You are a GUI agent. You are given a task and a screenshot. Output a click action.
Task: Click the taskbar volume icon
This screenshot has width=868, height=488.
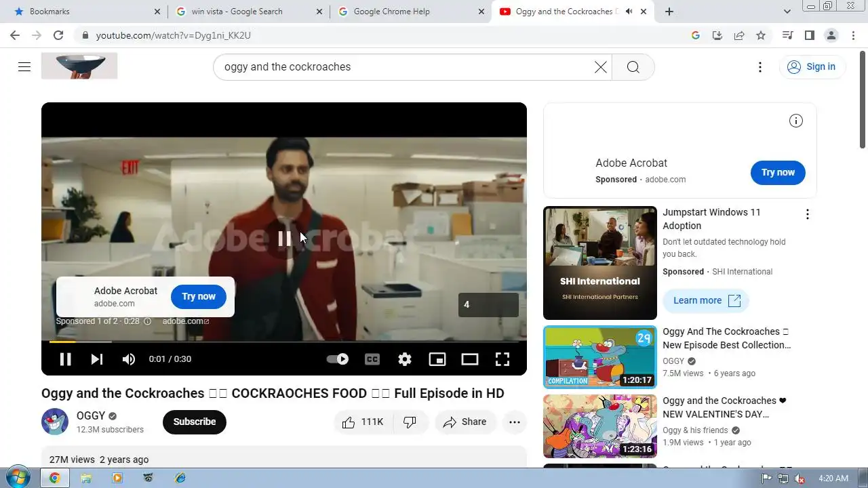(800, 479)
